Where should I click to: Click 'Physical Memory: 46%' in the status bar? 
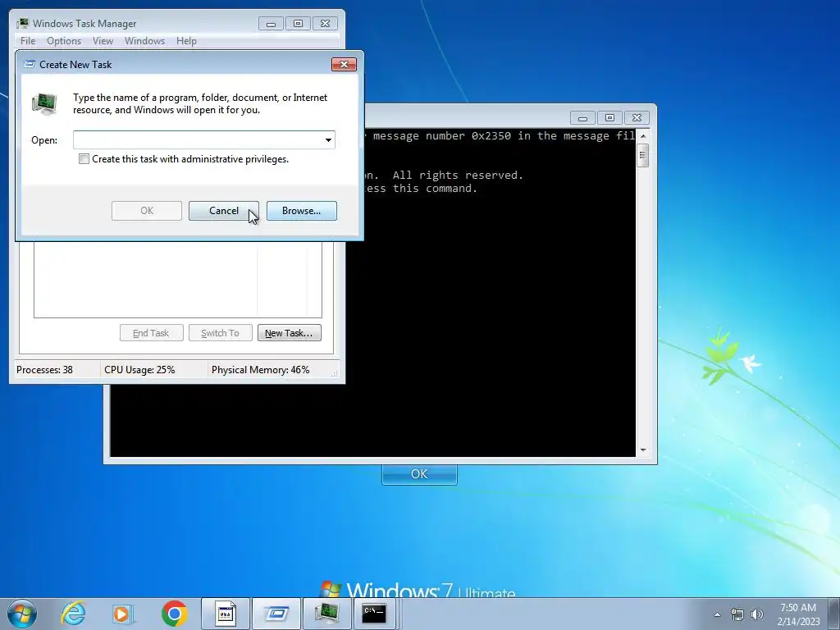click(260, 370)
